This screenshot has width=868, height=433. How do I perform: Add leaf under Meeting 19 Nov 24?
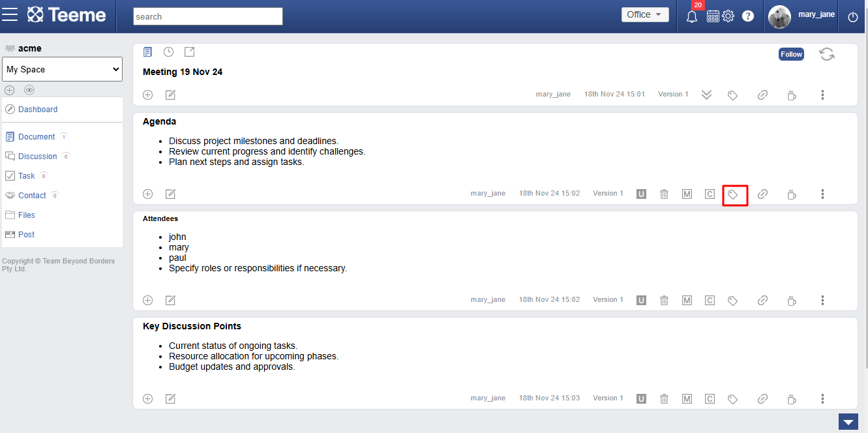148,95
